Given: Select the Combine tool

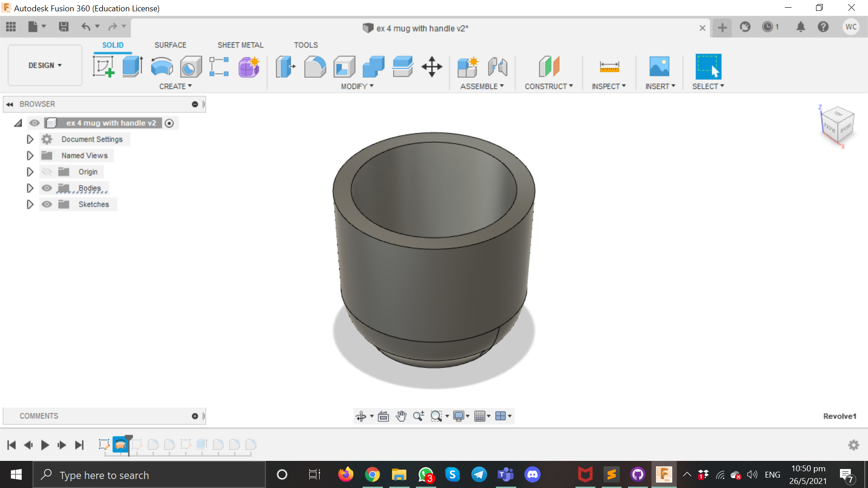Looking at the screenshot, I should click(373, 66).
